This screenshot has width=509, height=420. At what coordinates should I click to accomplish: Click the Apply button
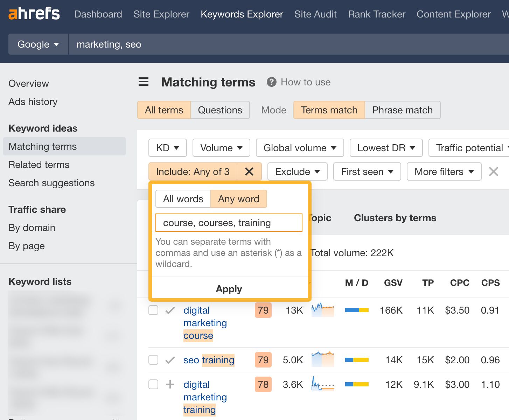pos(229,289)
